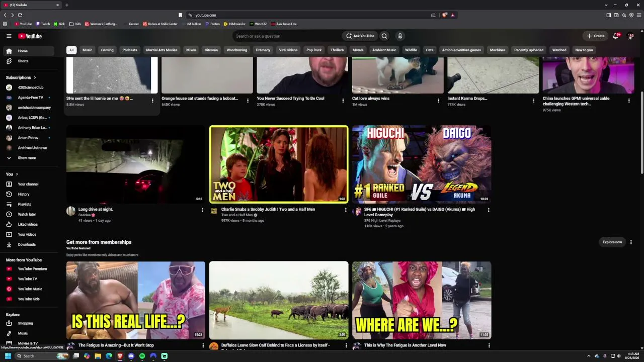
Task: Toggle the browser sidebar panel icon
Action: 608,15
